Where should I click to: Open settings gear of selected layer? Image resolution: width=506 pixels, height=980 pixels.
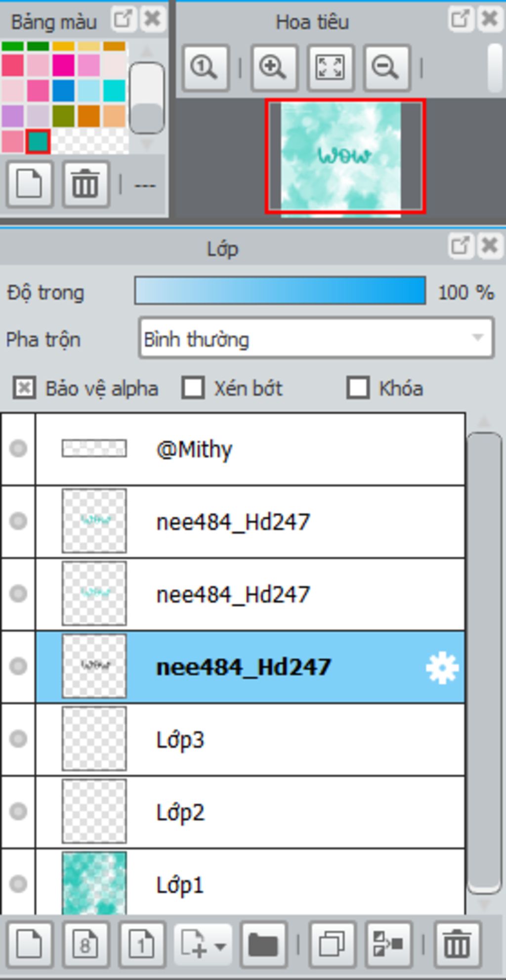point(442,667)
